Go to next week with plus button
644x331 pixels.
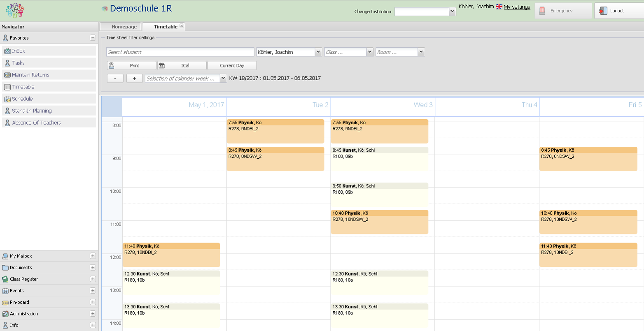(x=134, y=78)
